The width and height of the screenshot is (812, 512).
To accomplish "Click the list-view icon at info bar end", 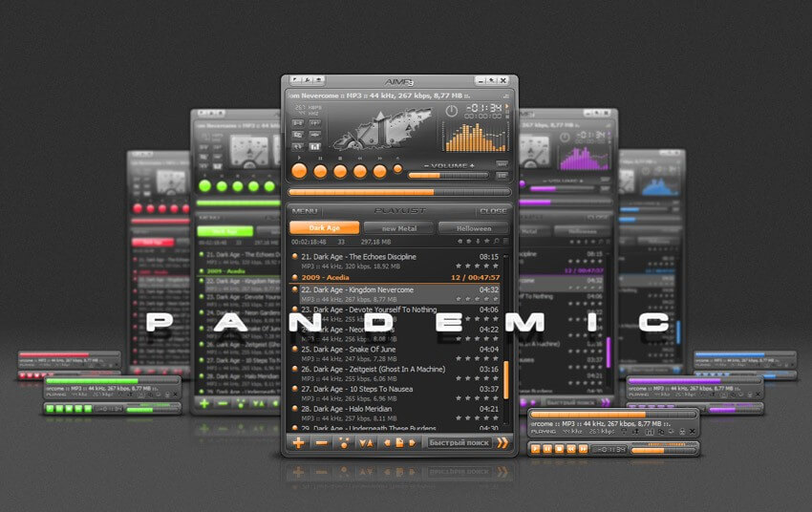I will [505, 242].
